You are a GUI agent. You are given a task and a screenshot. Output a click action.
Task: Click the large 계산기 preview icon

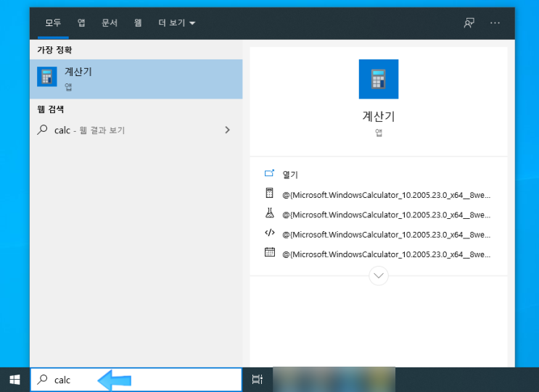coord(379,79)
